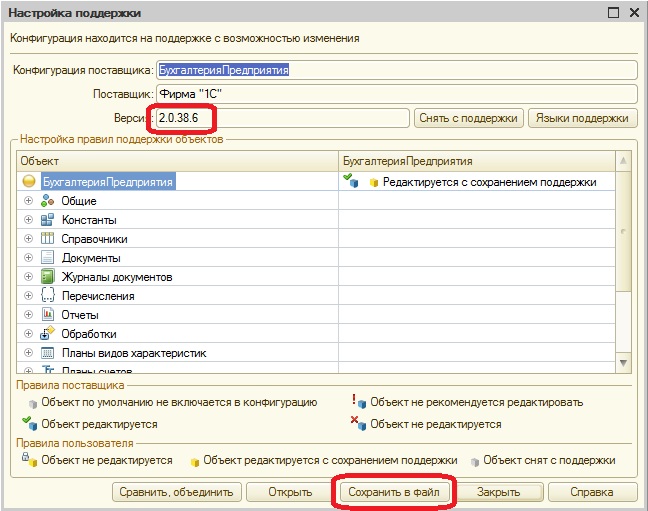
Task: Click the supplier rule icon in БухгалтерияПредприятия row
Action: pyautogui.click(x=351, y=180)
